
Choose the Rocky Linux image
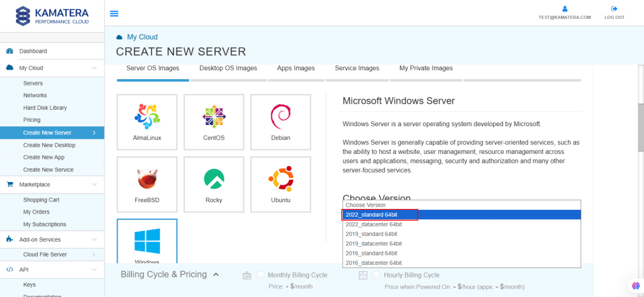(x=214, y=185)
